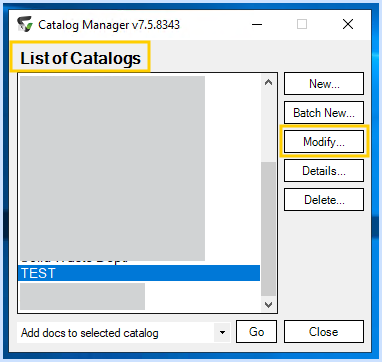Click the scrollbar track above the thumb
The width and height of the screenshot is (382, 362).
click(268, 126)
